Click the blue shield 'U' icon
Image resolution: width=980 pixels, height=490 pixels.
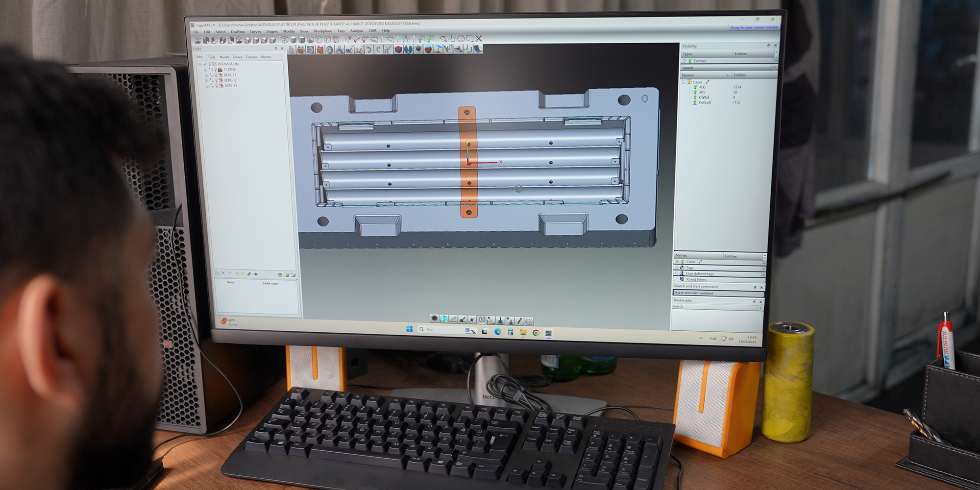[x=408, y=49]
